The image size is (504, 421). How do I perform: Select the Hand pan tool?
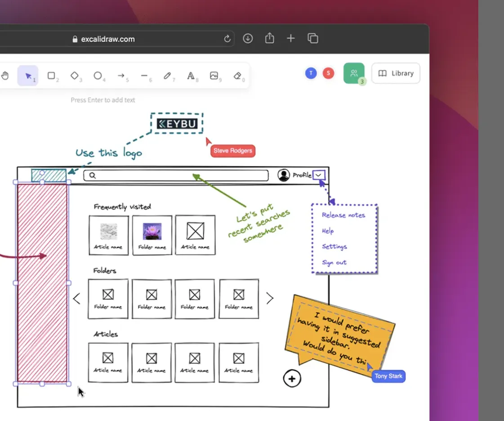click(x=5, y=76)
